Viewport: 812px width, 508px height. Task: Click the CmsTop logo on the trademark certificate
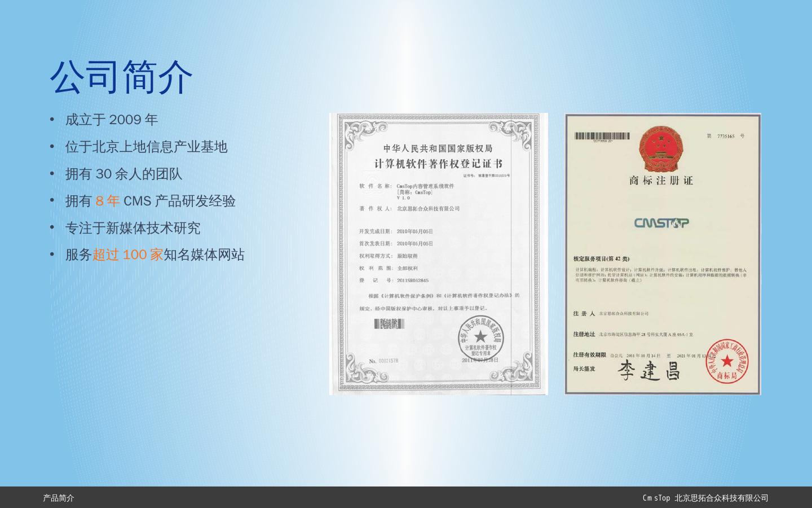661,223
